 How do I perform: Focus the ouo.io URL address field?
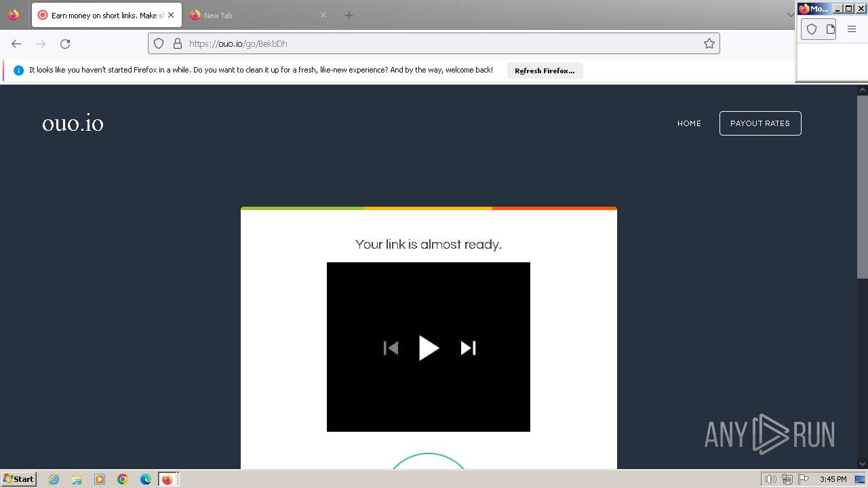coord(434,43)
